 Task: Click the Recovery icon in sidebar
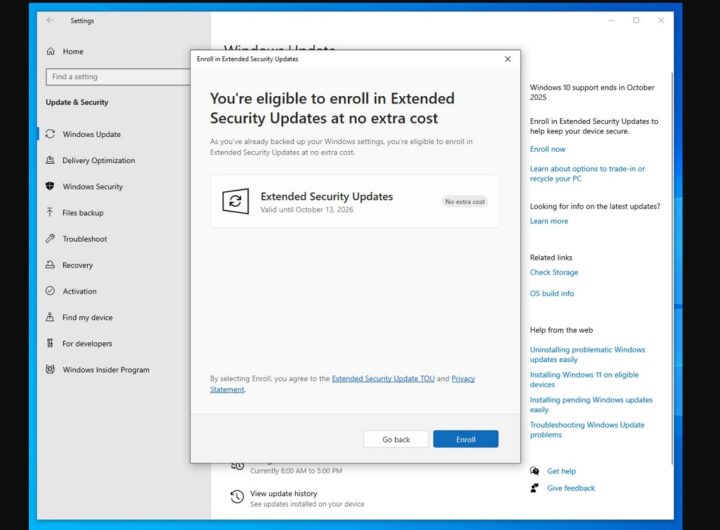[50, 265]
